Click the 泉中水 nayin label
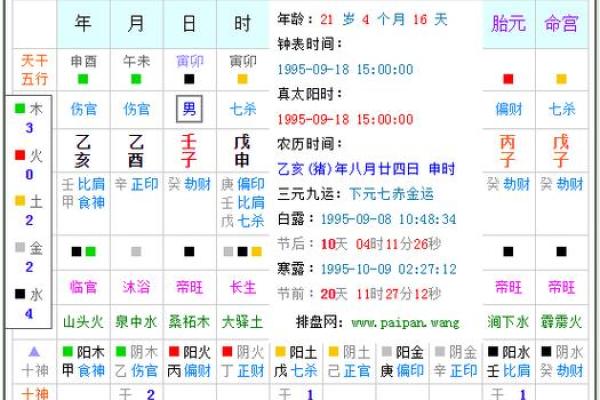Image resolution: width=600 pixels, height=400 pixels. click(x=136, y=322)
